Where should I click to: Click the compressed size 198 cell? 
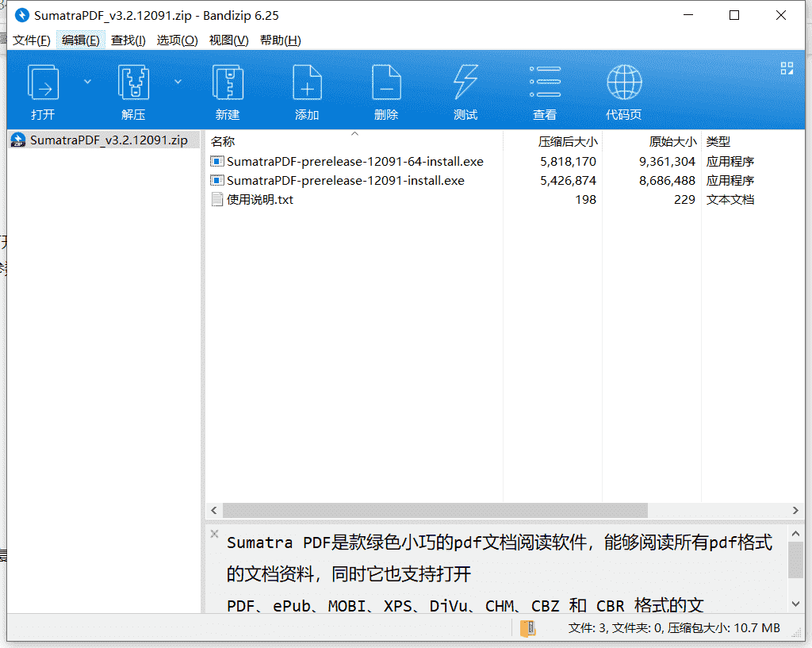pos(586,199)
